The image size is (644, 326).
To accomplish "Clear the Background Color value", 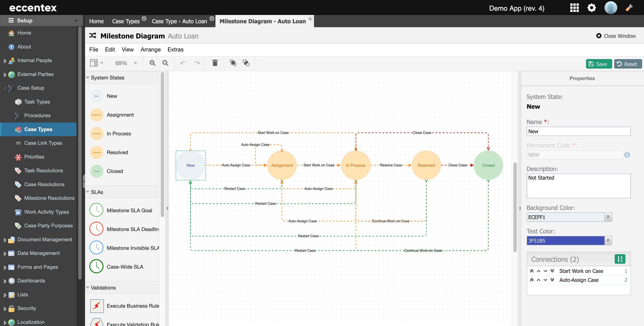I will tap(608, 217).
